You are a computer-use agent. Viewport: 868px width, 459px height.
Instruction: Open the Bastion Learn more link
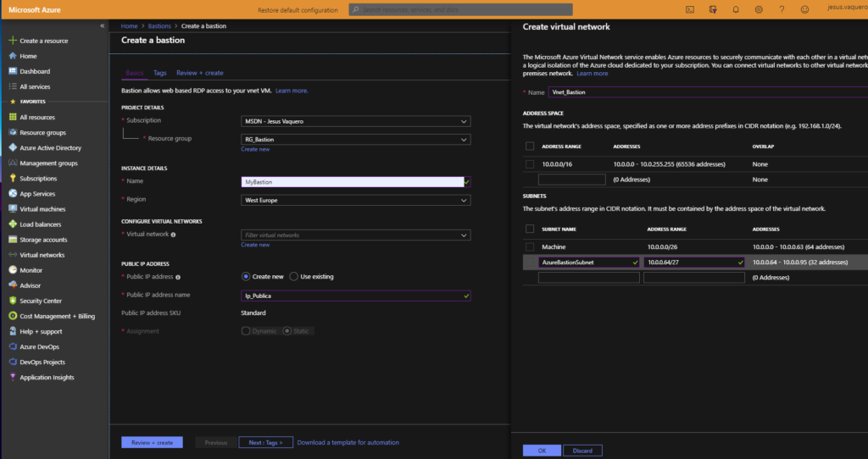pos(292,91)
